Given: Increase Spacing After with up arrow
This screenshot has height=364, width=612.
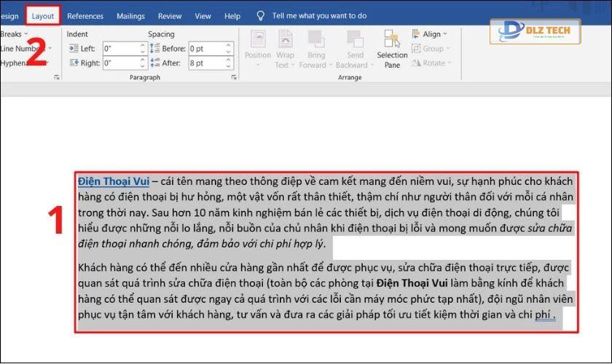Looking at the screenshot, I should click(x=228, y=60).
